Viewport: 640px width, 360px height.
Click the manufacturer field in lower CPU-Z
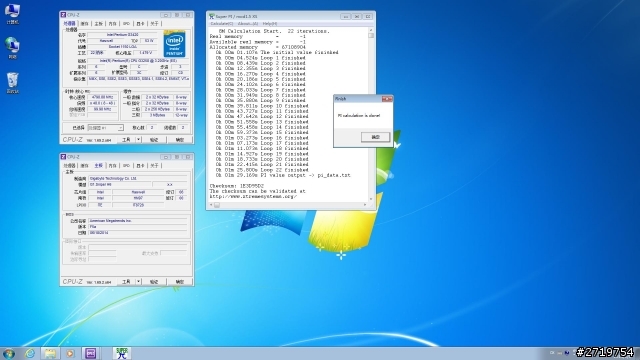point(138,178)
